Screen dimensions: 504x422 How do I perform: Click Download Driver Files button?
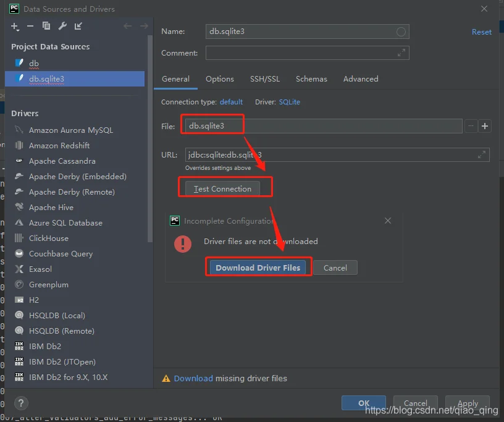click(258, 268)
